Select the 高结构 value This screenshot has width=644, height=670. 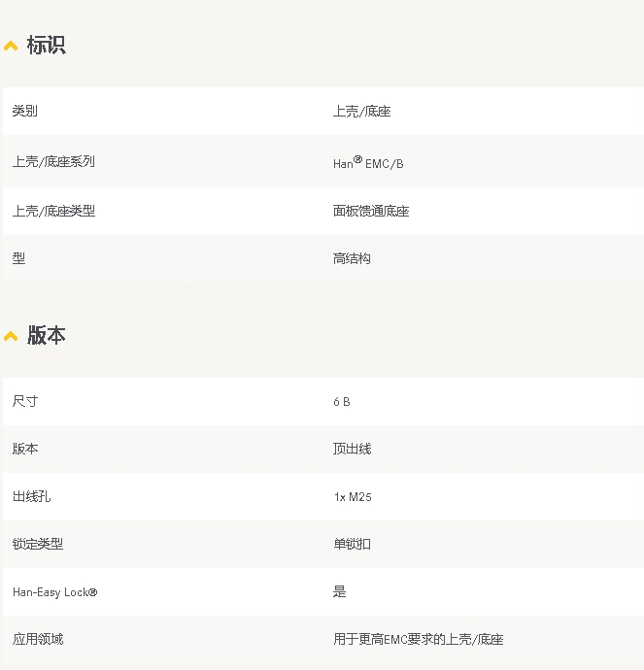coord(352,258)
